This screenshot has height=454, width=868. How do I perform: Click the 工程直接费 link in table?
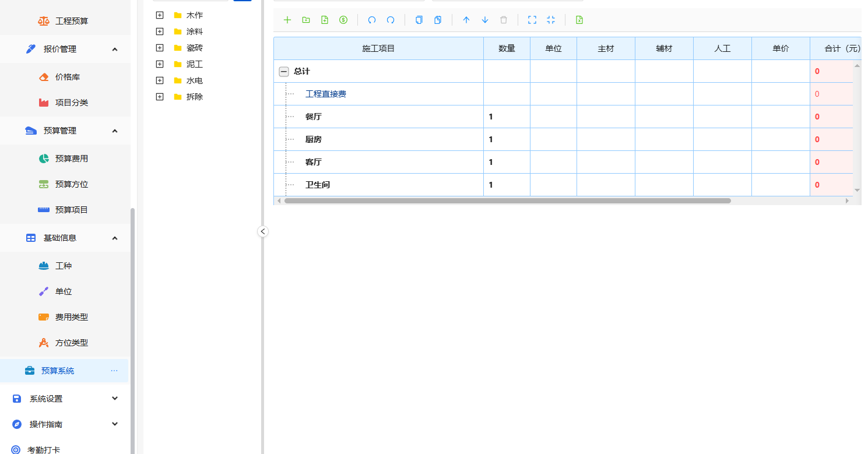(326, 94)
